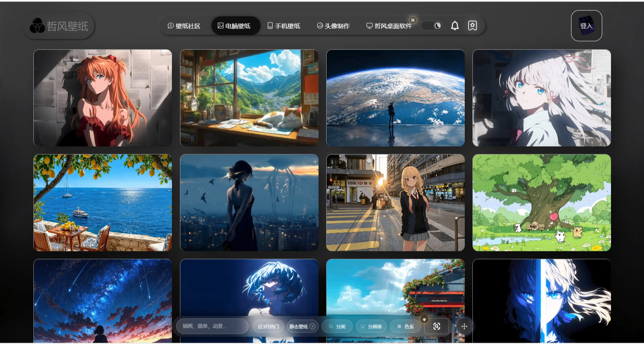
Task: Click the image search scan icon
Action: 436,326
